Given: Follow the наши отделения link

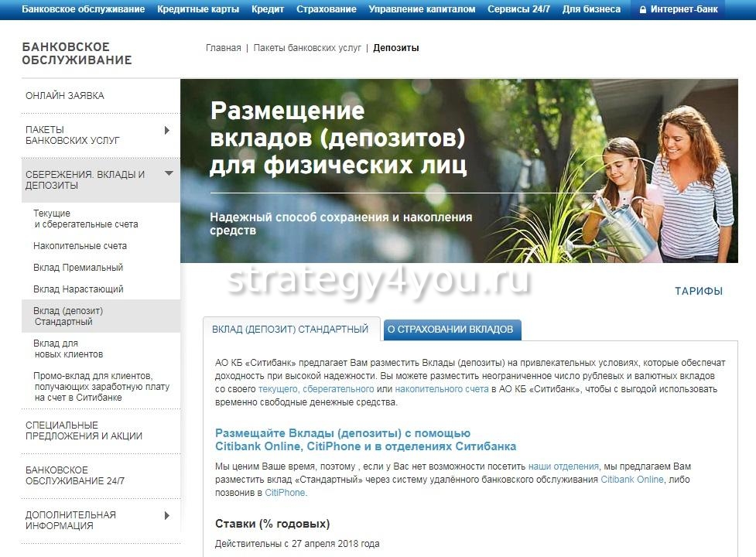Looking at the screenshot, I should pos(563,466).
